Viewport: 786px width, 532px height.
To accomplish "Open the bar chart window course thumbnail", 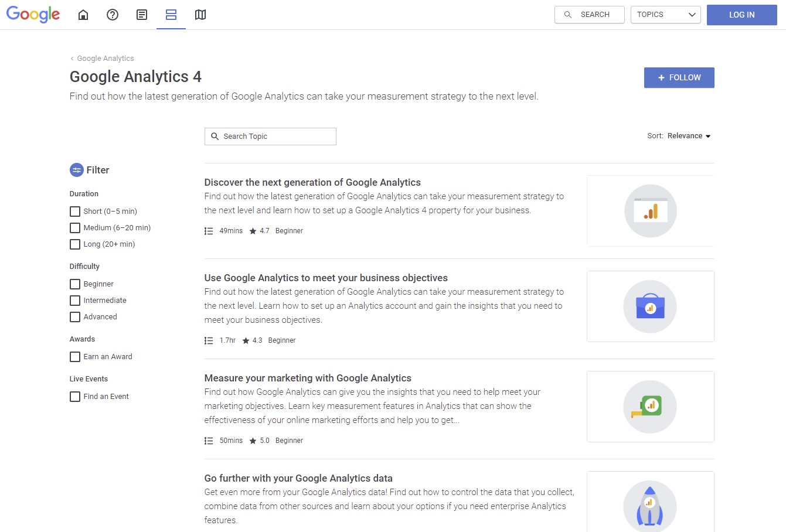I will click(651, 211).
